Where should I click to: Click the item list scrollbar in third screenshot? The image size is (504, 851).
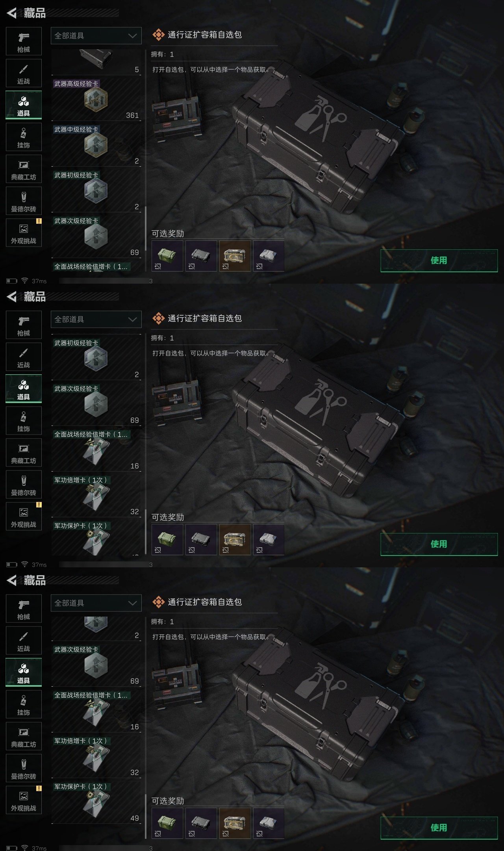coord(146,816)
